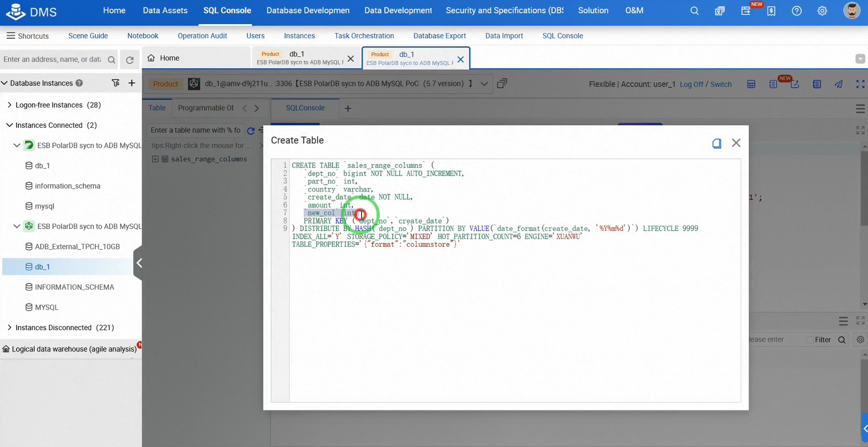Select the INFORMATION_SCHEMA database in second instance

click(74, 287)
